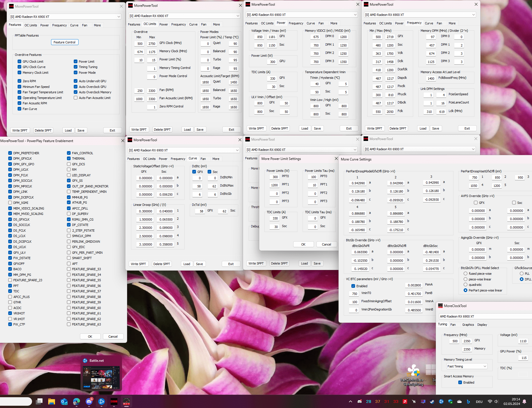Open Discord from the taskbar
The width and height of the screenshot is (532, 408).
[x=89, y=401]
